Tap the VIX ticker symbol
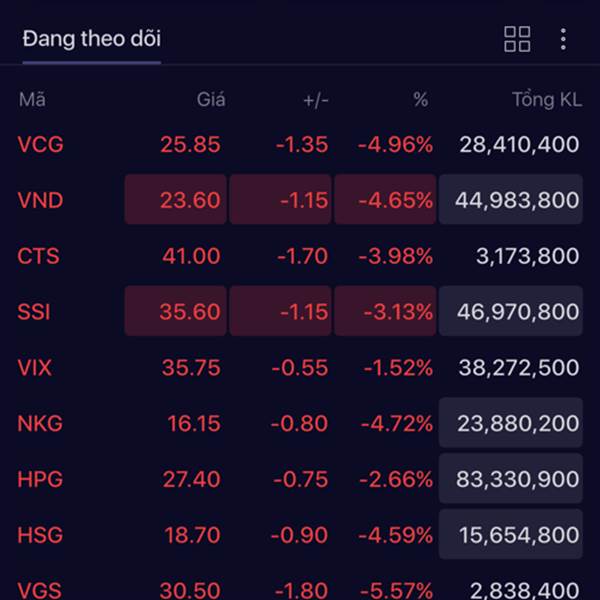 (x=34, y=367)
